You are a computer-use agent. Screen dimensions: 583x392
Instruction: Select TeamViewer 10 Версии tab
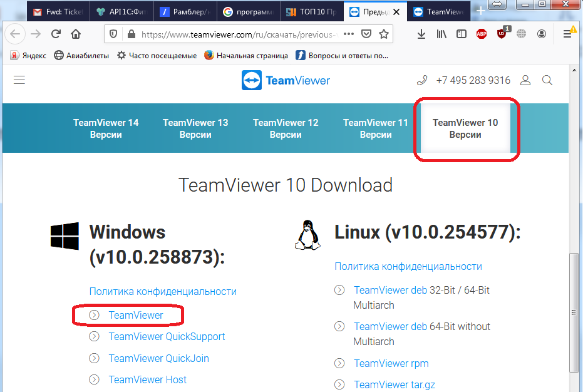click(465, 128)
